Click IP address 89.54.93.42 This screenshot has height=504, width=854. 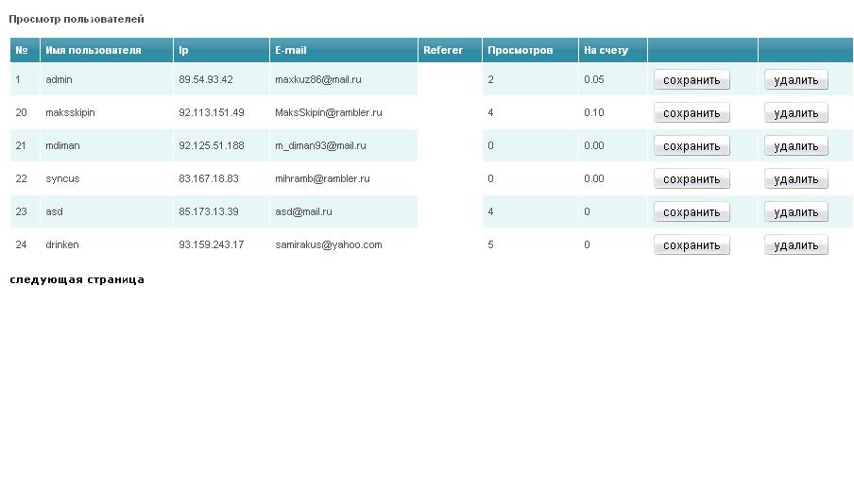click(x=206, y=79)
